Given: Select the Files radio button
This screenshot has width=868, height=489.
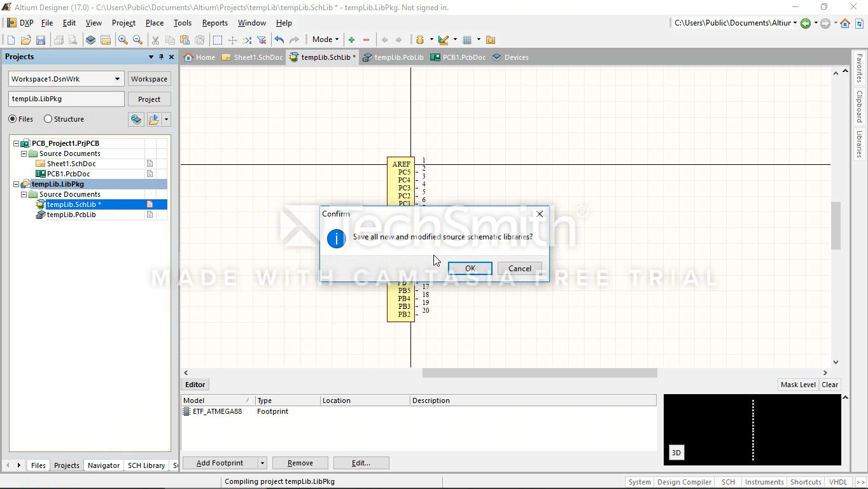Looking at the screenshot, I should [x=13, y=119].
